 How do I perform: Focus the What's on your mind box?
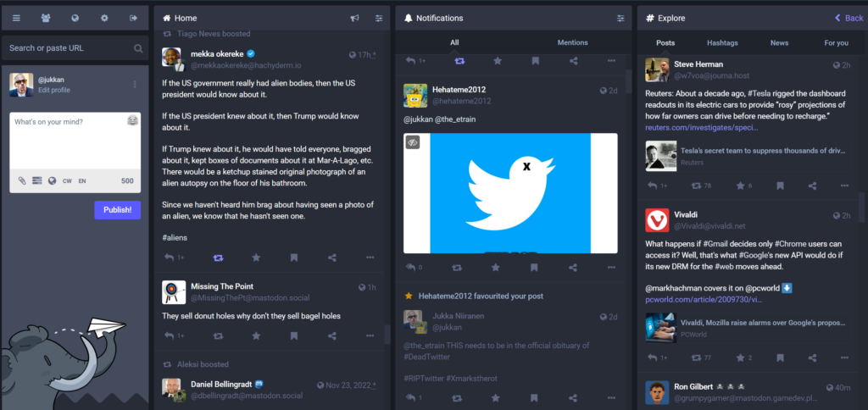click(75, 141)
